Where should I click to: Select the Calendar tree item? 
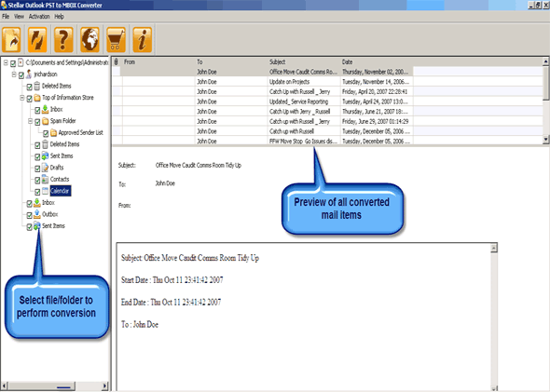coord(60,191)
